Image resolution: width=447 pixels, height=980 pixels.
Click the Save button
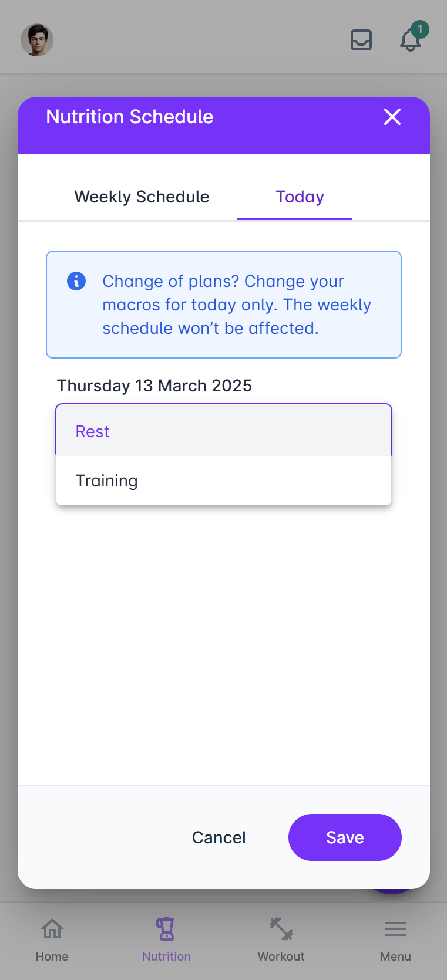[345, 837]
